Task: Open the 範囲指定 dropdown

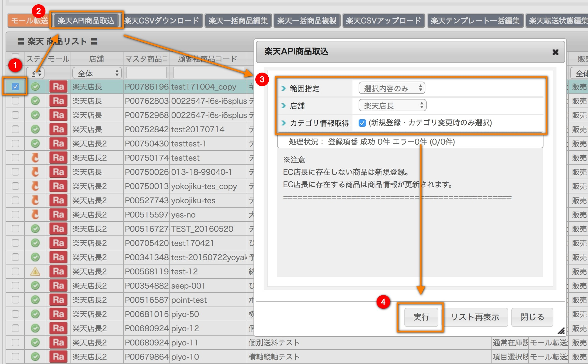Action: tap(392, 88)
